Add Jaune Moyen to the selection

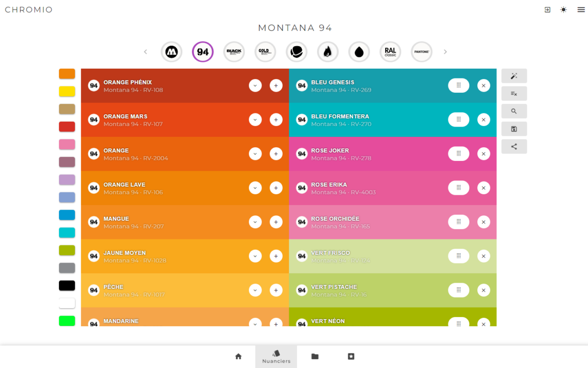tap(276, 256)
